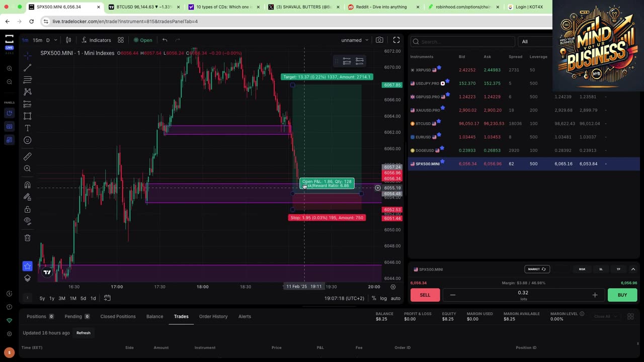Click the red SELL button
The image size is (644, 362).
[425, 295]
